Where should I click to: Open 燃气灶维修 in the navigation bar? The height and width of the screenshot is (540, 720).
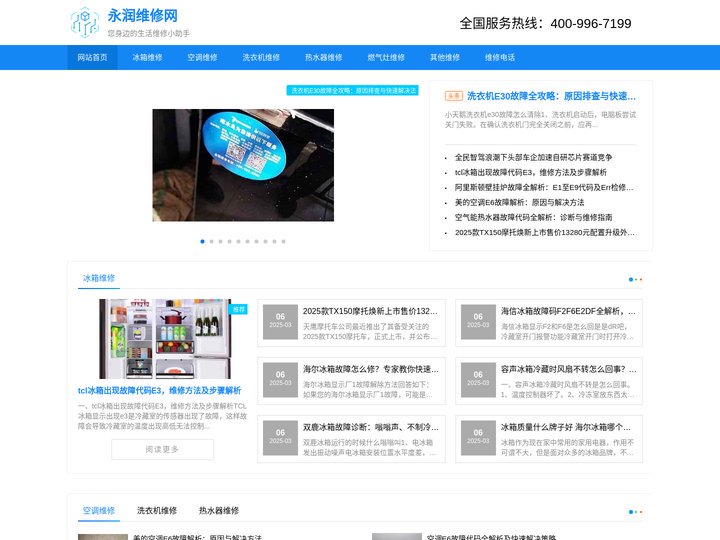[x=386, y=57]
